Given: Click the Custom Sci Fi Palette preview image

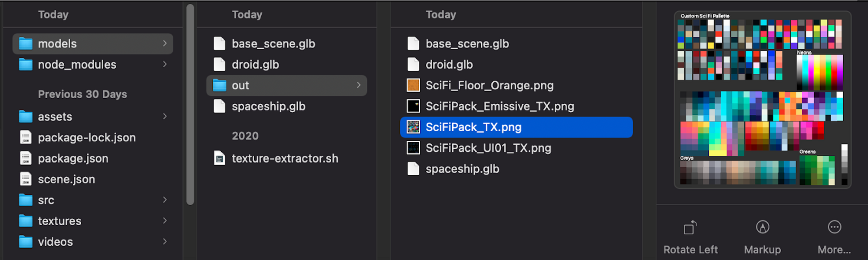Looking at the screenshot, I should tap(762, 100).
